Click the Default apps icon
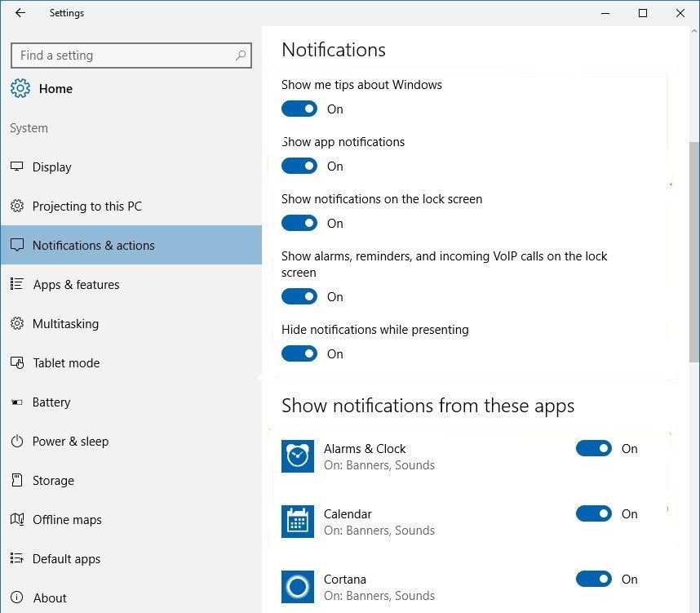The image size is (700, 613). click(x=17, y=558)
